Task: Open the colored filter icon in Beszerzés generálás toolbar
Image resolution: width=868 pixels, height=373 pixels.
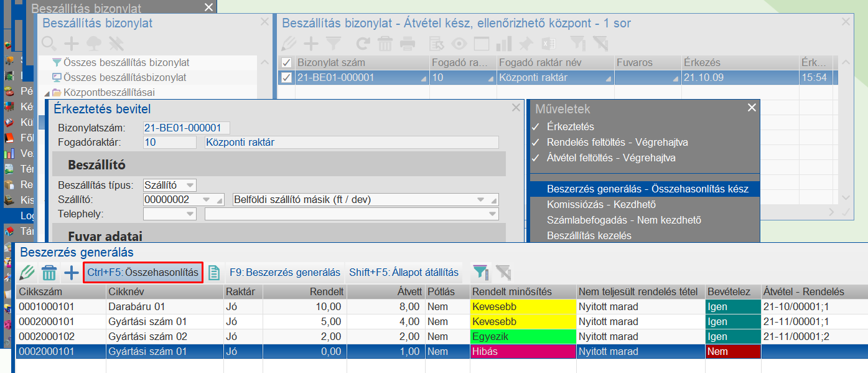Action: tap(480, 272)
